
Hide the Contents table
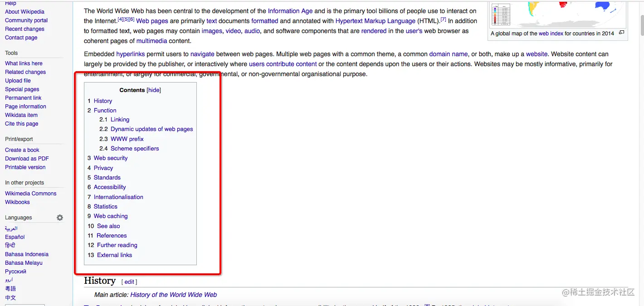(154, 90)
